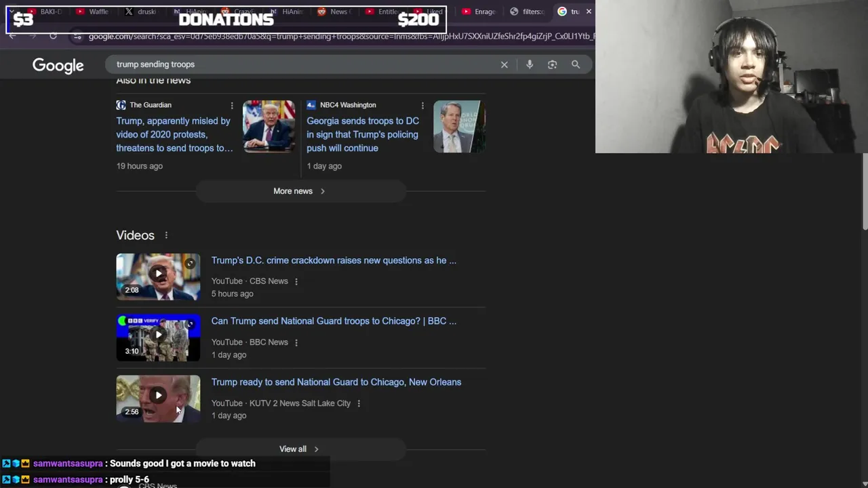Clear the search box with the X icon
The width and height of the screenshot is (868, 488).
tap(504, 64)
